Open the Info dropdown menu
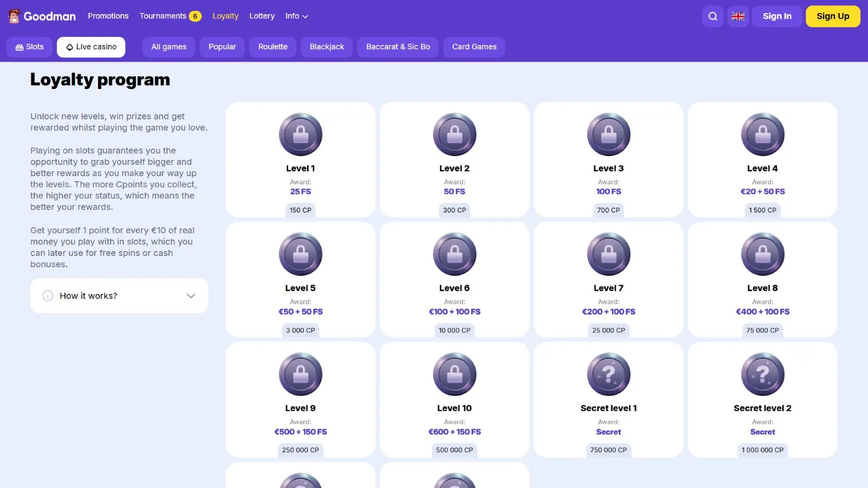Image resolution: width=868 pixels, height=488 pixels. pos(297,16)
